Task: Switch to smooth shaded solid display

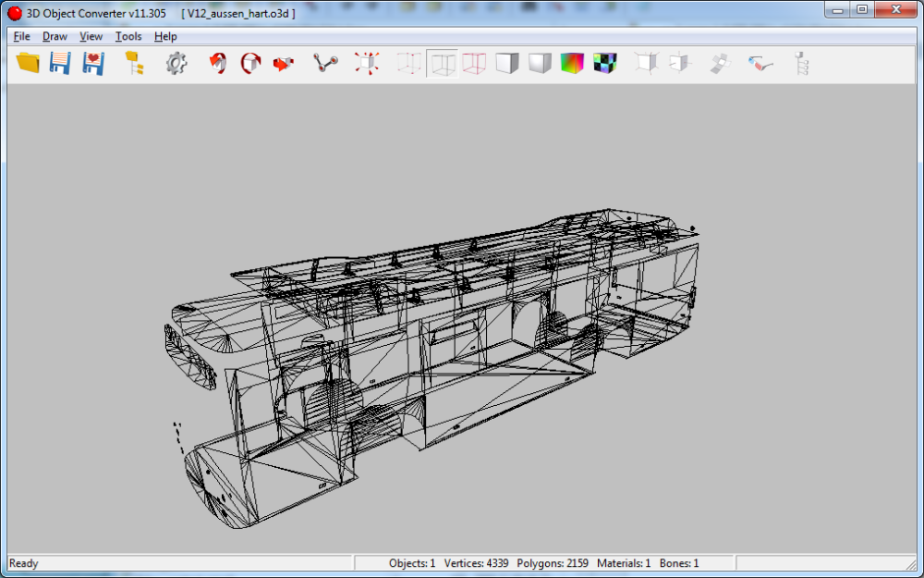Action: click(x=540, y=63)
